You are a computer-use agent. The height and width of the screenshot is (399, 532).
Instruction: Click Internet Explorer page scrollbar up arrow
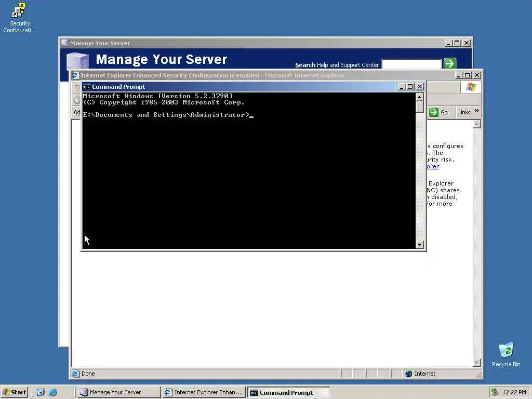click(477, 124)
